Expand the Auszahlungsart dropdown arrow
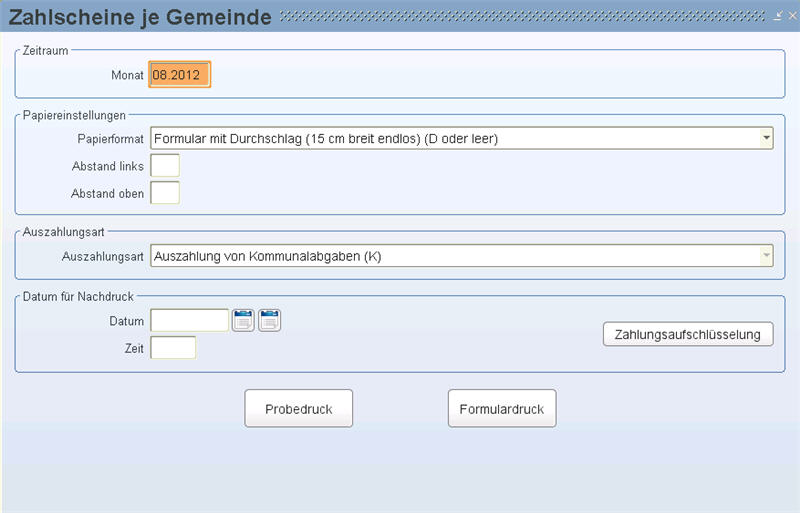Image resolution: width=800 pixels, height=513 pixels. (x=766, y=255)
